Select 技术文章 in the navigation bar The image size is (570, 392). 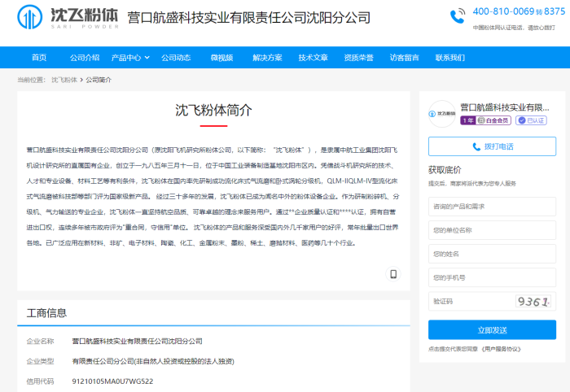point(313,58)
